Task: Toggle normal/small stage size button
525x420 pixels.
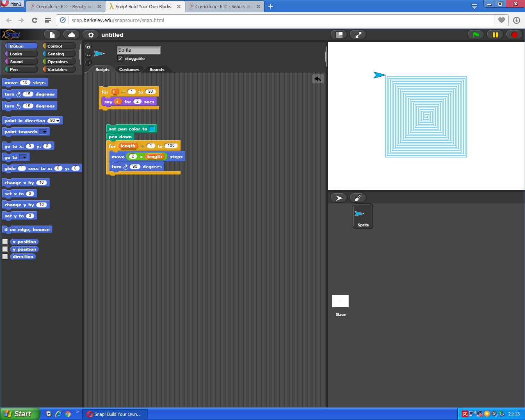Action: [x=339, y=35]
